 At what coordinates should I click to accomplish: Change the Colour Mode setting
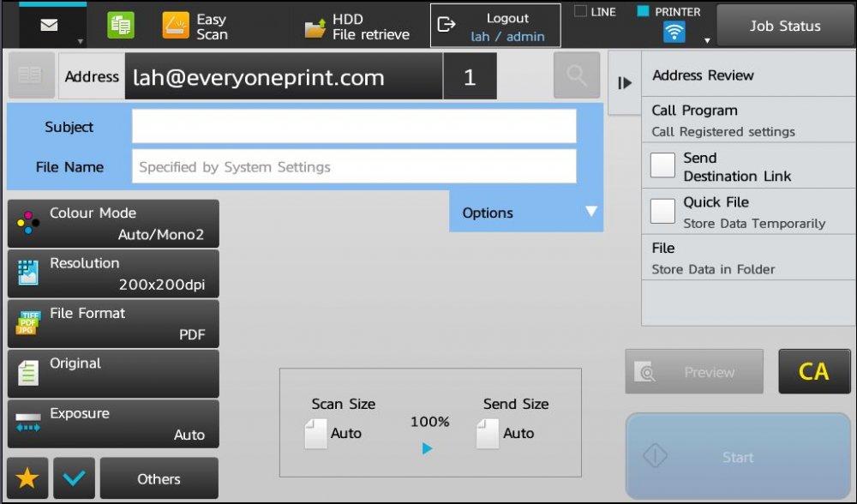pyautogui.click(x=113, y=224)
